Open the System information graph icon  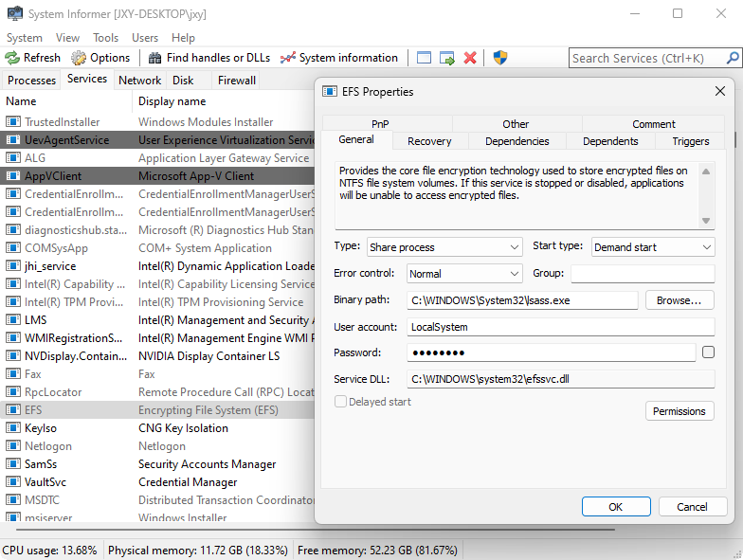288,58
